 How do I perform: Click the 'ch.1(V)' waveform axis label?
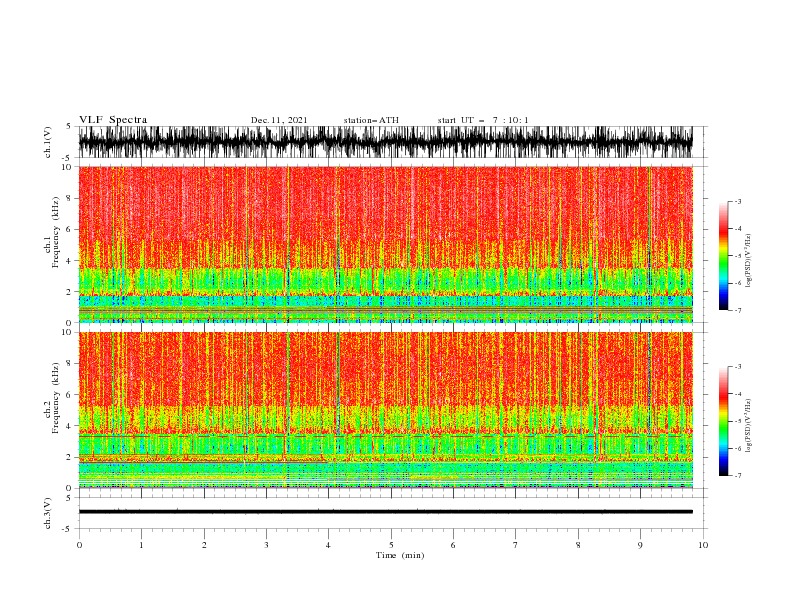[x=48, y=142]
